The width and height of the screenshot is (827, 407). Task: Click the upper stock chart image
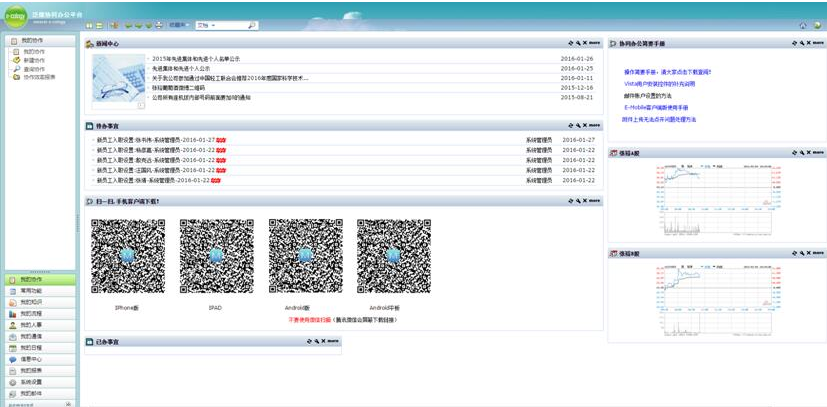point(717,199)
